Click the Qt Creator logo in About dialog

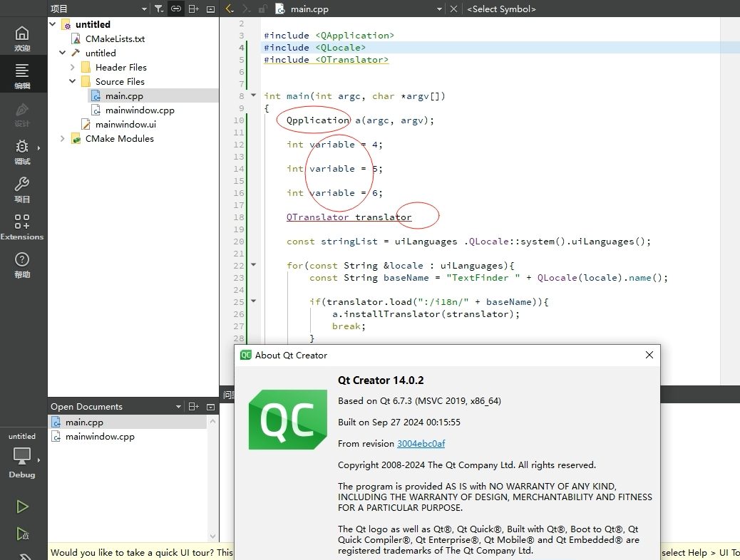point(288,420)
